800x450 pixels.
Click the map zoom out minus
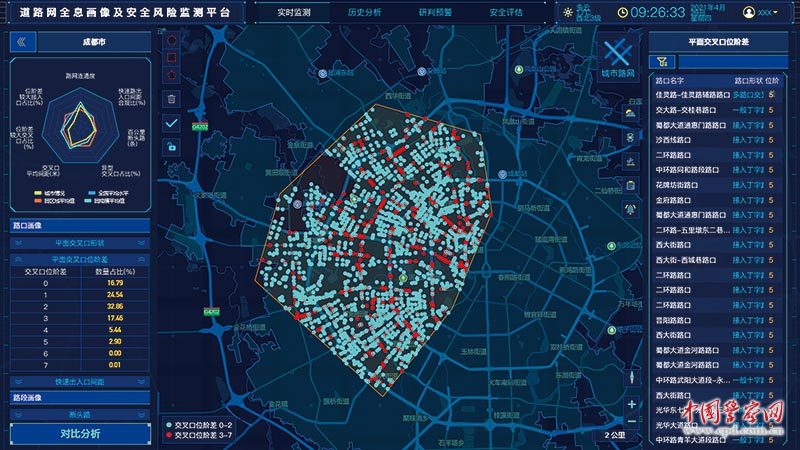632,421
